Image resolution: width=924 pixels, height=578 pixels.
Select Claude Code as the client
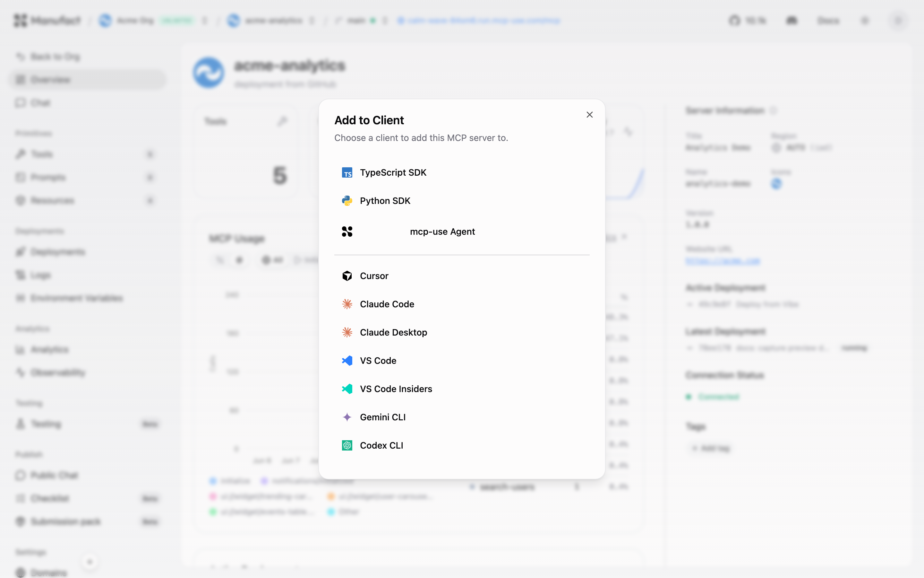462,304
